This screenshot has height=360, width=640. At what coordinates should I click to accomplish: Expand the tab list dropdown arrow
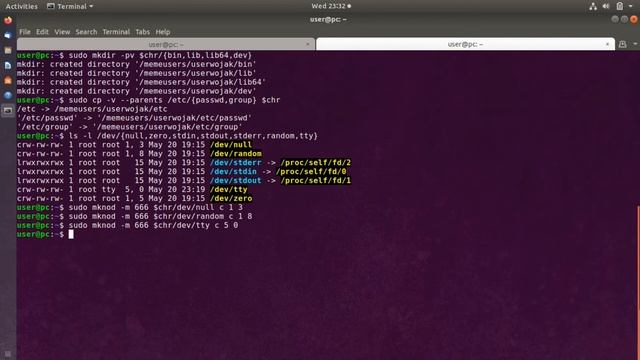tap(635, 44)
